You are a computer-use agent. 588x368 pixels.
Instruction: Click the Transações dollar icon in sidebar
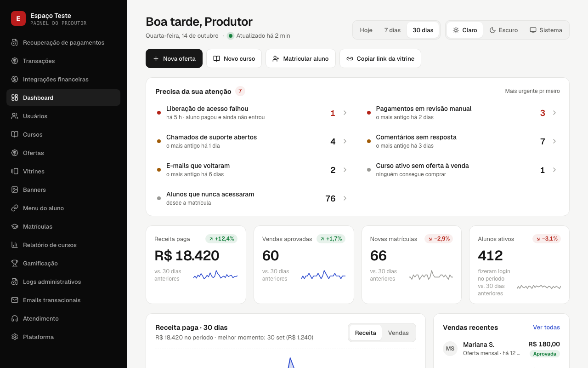point(15,61)
